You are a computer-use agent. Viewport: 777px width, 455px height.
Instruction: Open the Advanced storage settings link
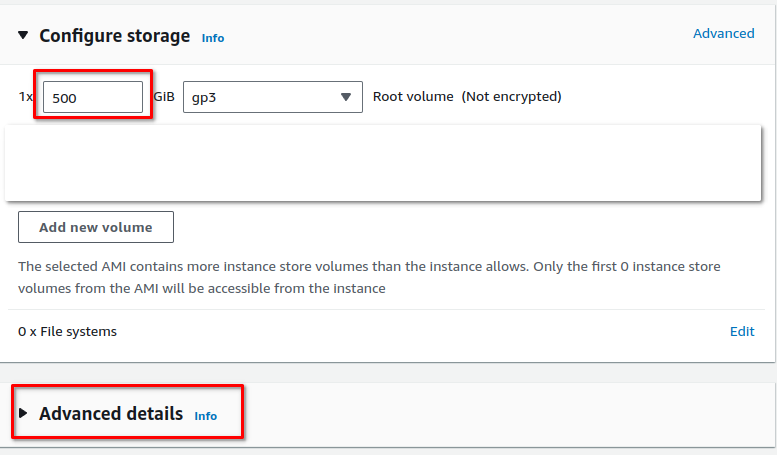coord(723,33)
